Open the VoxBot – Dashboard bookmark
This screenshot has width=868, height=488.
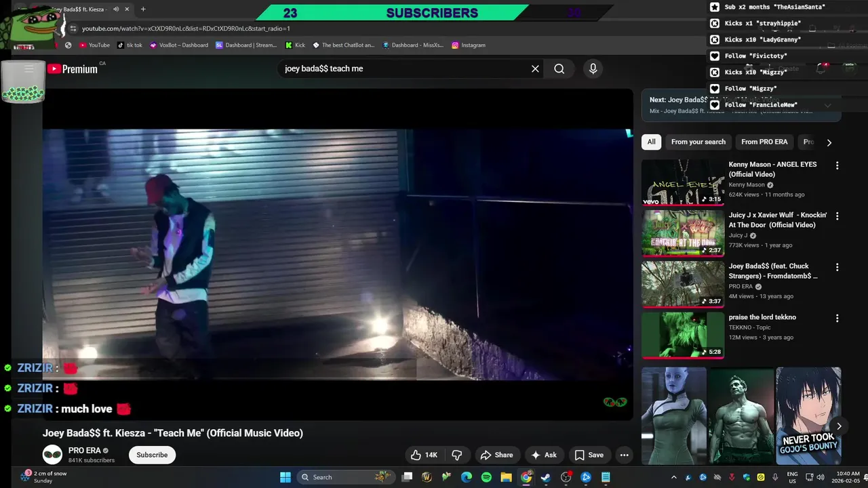point(179,45)
